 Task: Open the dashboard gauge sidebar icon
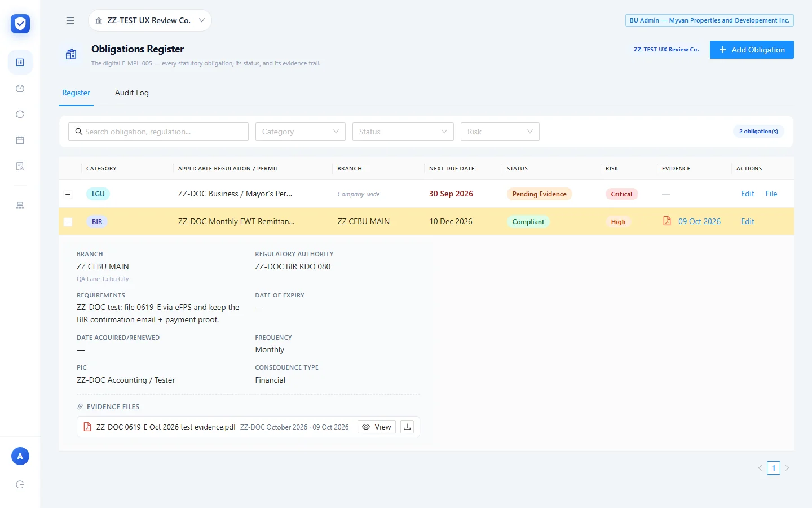(x=20, y=89)
